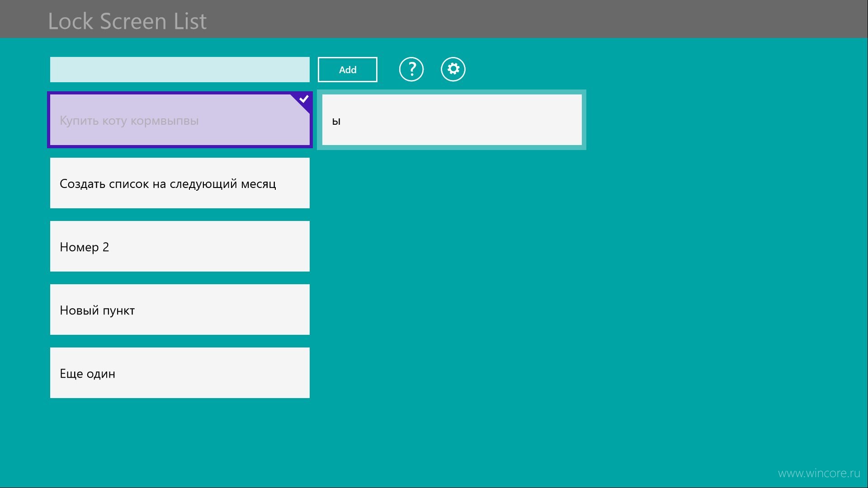This screenshot has width=868, height=488.
Task: Focus the new item text input field
Action: point(179,70)
